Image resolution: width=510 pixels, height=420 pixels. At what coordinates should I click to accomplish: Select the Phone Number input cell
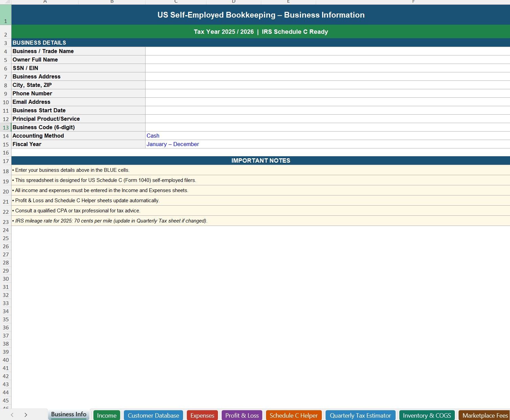pos(328,93)
